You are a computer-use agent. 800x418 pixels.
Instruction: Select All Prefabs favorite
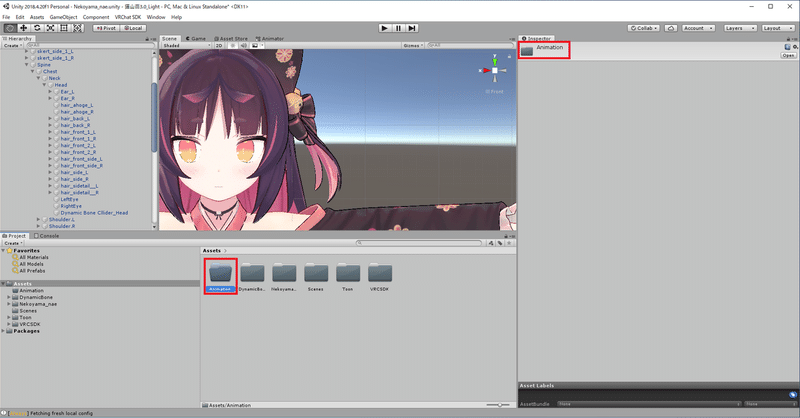tap(32, 271)
